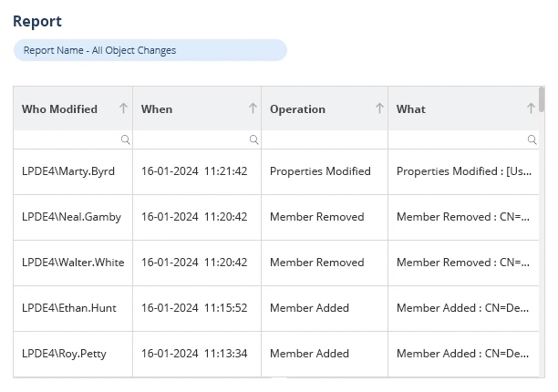The height and width of the screenshot is (392, 558).
Task: Select the Report Name - All Object Changes pill
Action: [x=150, y=50]
